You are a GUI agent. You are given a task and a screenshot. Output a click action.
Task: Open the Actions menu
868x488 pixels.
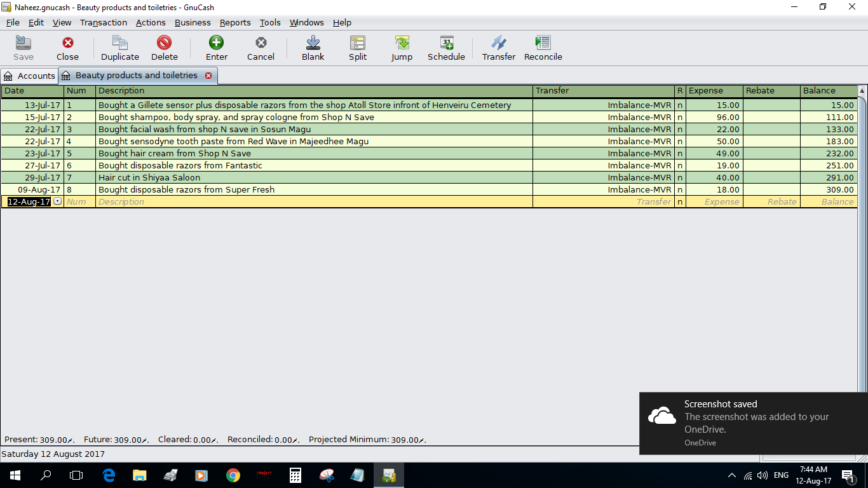point(151,22)
